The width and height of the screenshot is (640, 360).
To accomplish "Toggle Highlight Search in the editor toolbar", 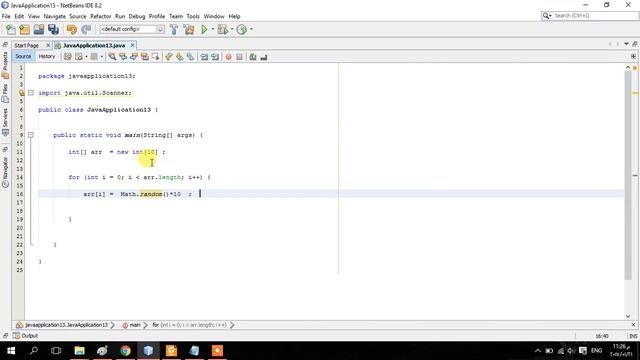I will click(144, 57).
